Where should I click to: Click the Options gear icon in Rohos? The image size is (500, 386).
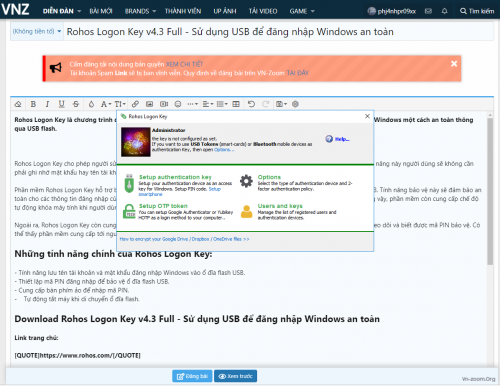(x=246, y=181)
